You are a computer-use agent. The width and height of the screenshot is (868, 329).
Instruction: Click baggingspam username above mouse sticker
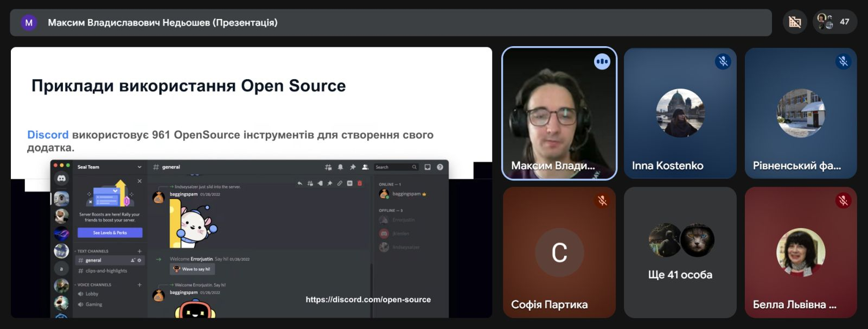pyautogui.click(x=183, y=194)
